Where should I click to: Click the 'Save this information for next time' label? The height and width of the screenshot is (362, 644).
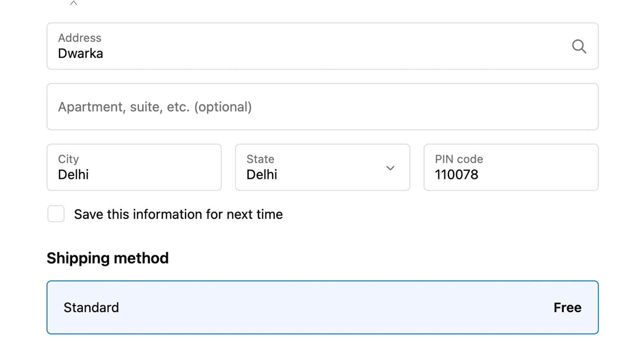tap(178, 214)
